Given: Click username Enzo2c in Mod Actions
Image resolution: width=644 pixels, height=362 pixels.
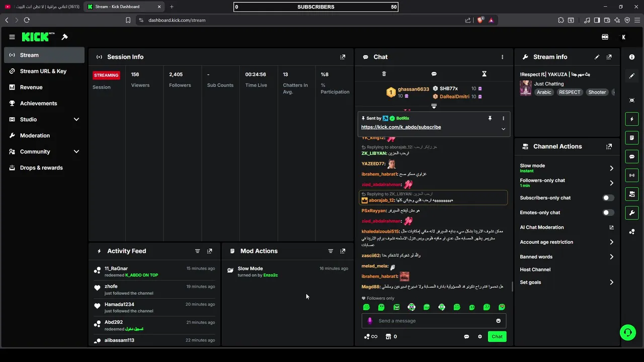Looking at the screenshot, I should point(271,276).
